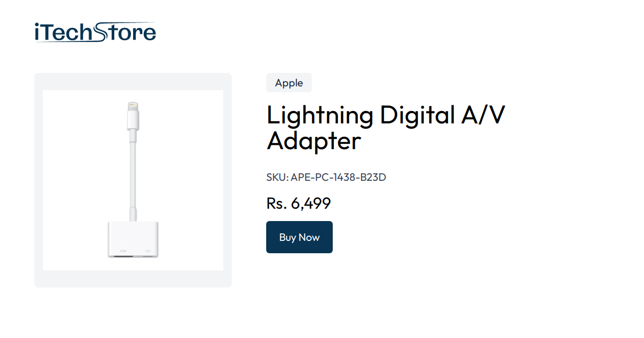Click the rounded Apple tag above the title
This screenshot has width=644, height=338.
pos(289,83)
